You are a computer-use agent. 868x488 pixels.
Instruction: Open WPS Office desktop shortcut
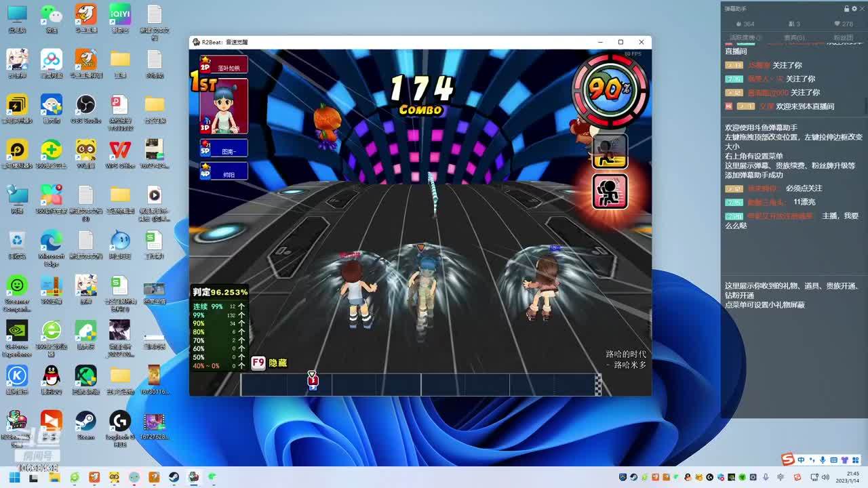click(x=120, y=150)
